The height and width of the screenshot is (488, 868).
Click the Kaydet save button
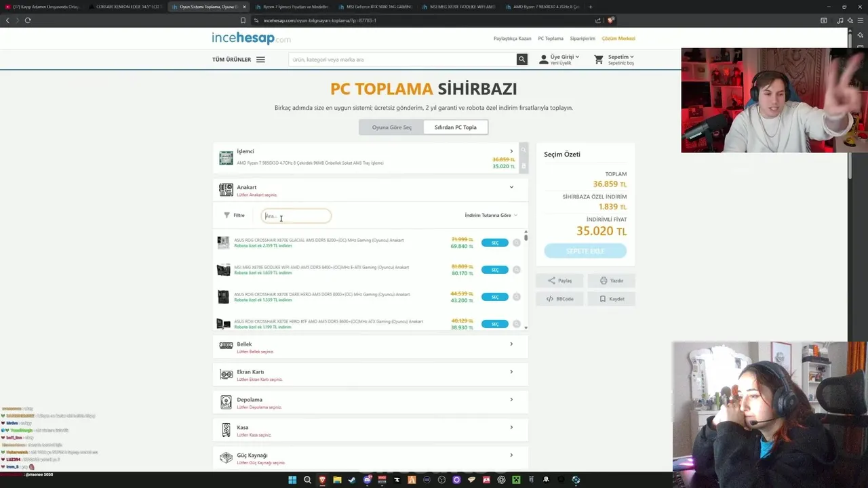[x=611, y=299]
